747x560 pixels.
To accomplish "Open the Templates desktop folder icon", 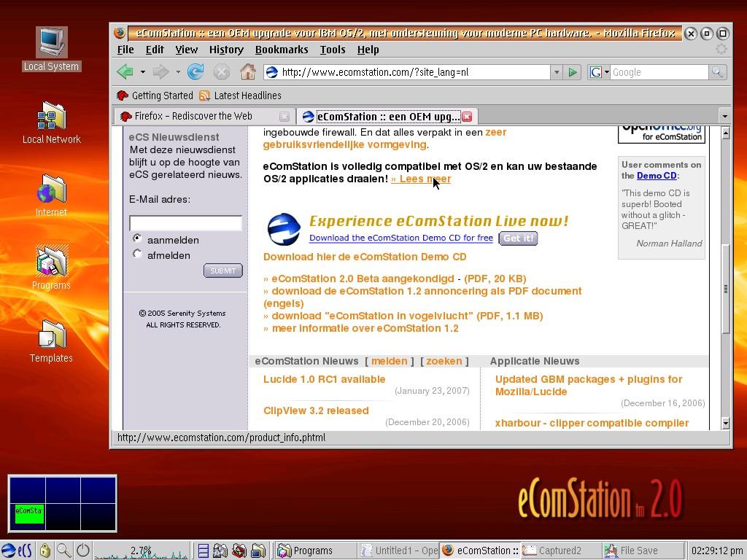I will tap(52, 341).
